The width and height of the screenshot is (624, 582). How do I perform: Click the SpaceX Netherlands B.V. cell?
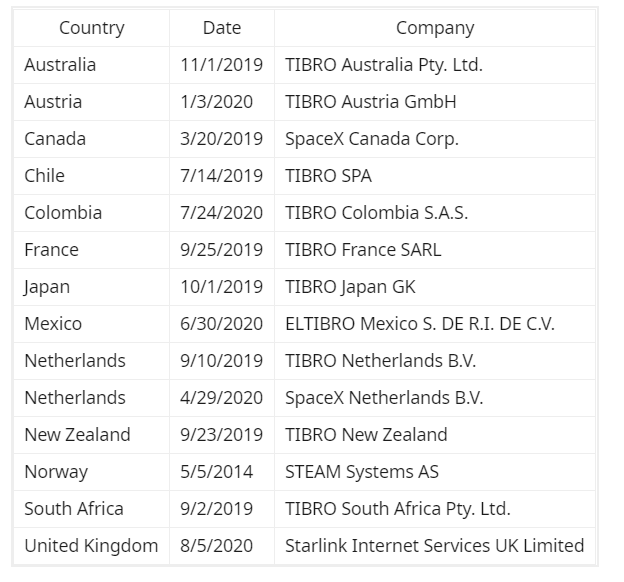(x=384, y=398)
